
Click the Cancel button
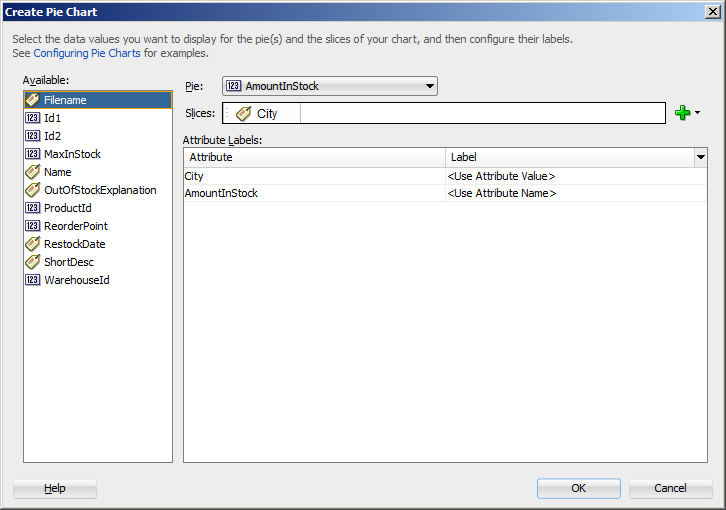(x=670, y=488)
